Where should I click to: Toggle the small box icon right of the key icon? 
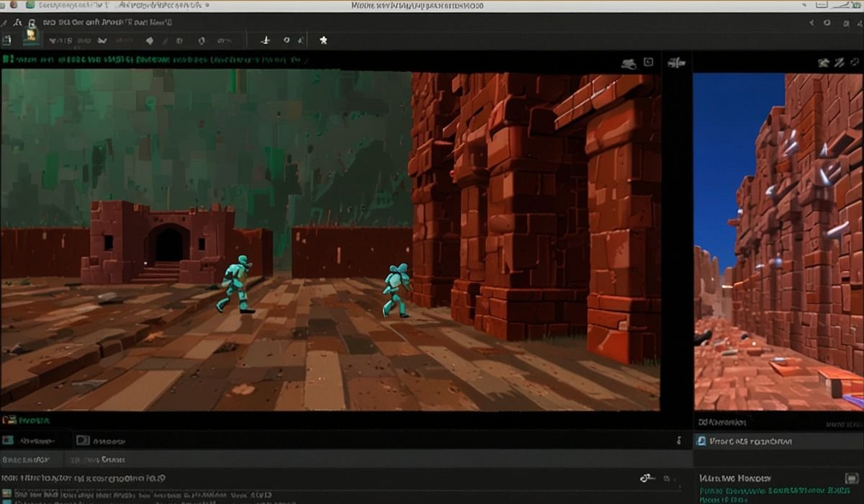pos(667,478)
